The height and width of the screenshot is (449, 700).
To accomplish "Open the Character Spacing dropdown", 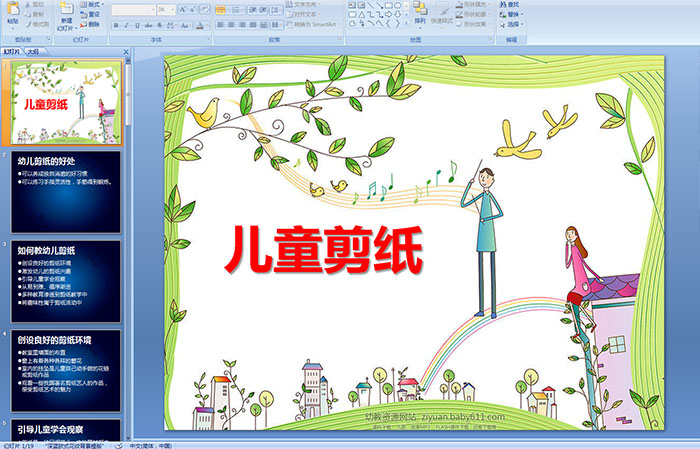I will (171, 25).
